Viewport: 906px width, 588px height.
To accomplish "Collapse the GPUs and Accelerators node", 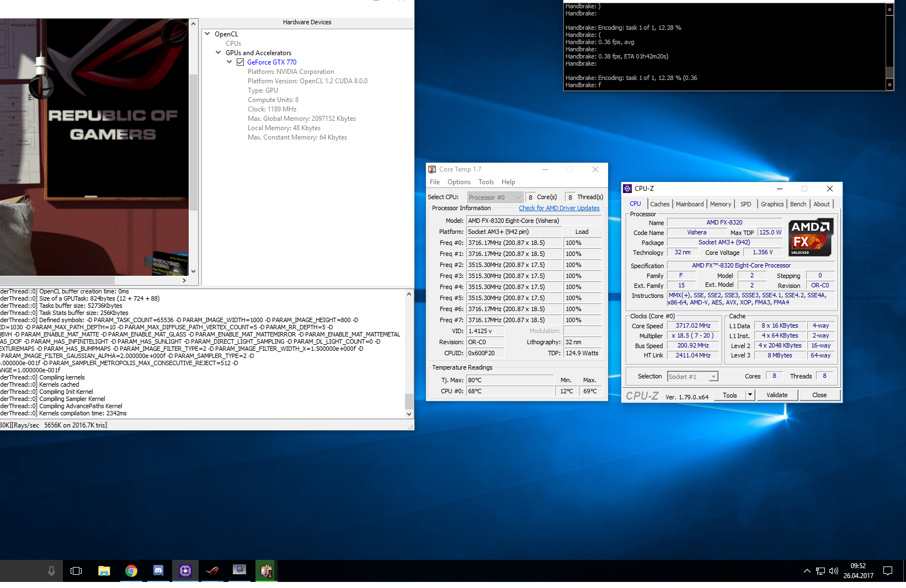I will pyautogui.click(x=218, y=52).
